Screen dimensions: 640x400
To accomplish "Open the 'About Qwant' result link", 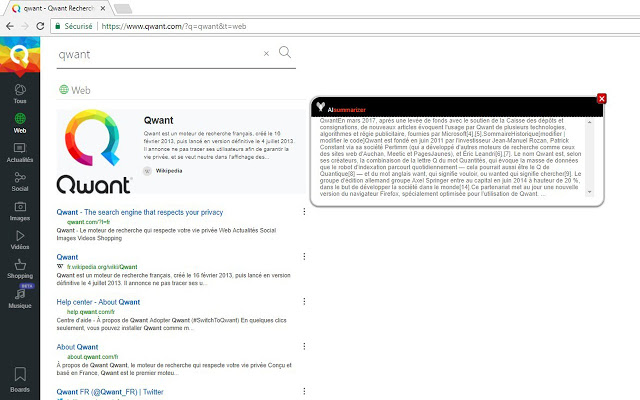I will coord(77,347).
